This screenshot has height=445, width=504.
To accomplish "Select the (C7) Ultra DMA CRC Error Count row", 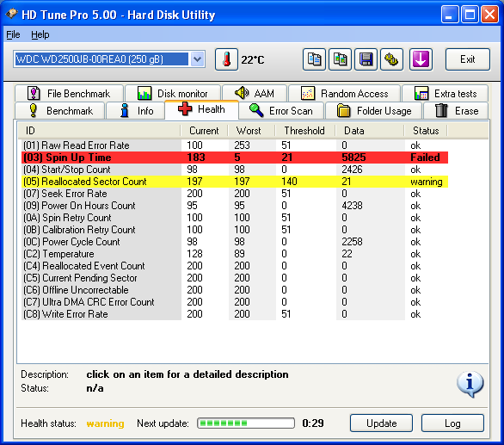I will [235, 302].
